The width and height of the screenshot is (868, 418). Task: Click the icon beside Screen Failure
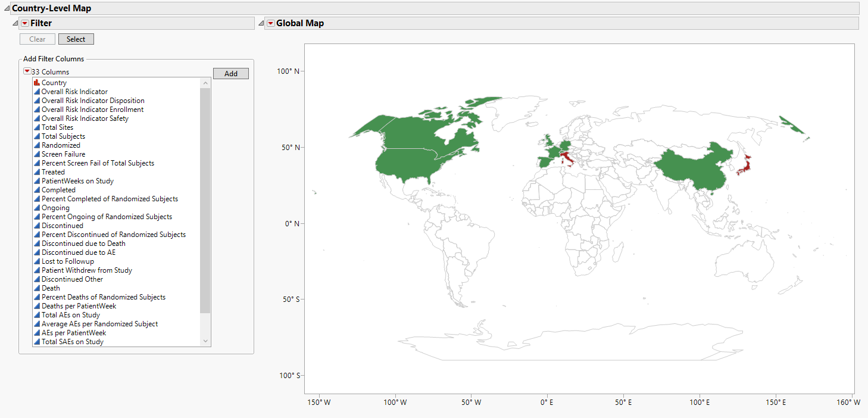[37, 154]
